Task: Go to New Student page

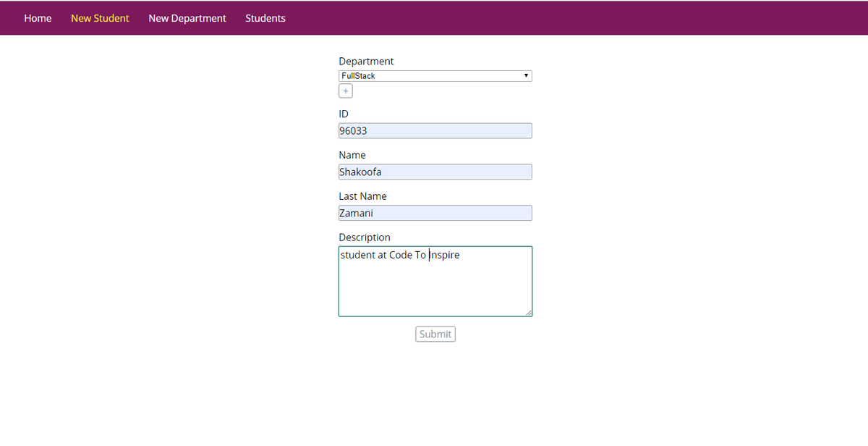Action: (x=100, y=18)
